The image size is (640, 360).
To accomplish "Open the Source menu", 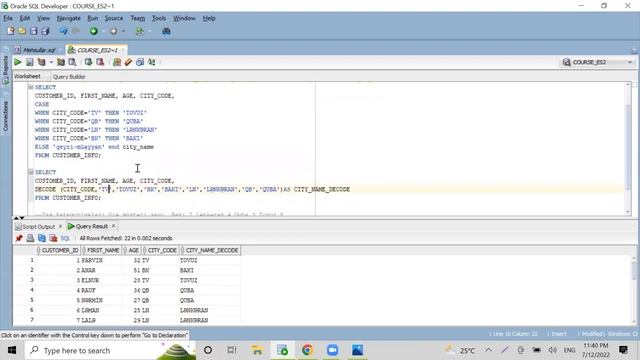I will [x=114, y=18].
